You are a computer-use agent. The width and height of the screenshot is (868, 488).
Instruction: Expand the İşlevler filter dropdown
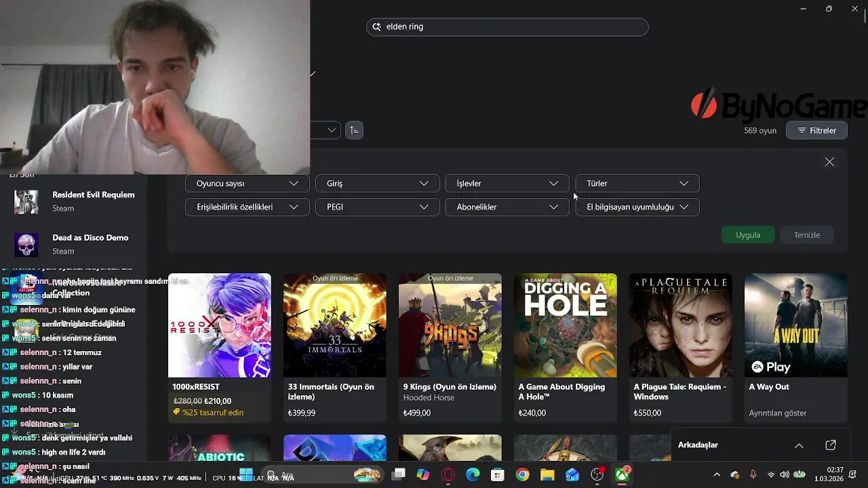point(507,183)
